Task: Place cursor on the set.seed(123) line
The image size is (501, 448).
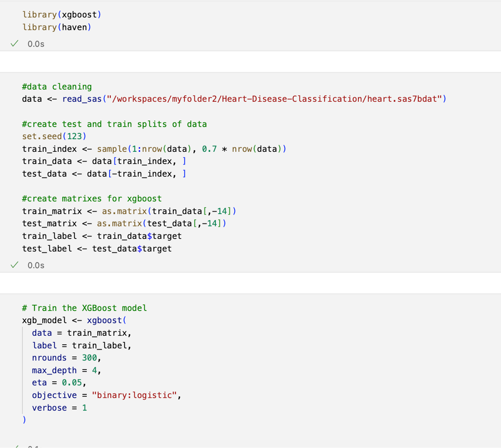Action: tap(54, 136)
